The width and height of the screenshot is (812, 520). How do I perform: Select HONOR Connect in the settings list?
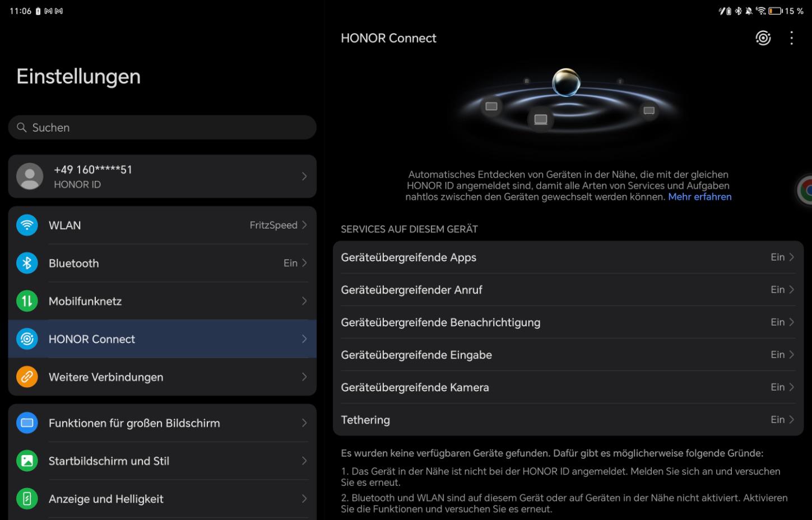click(x=163, y=339)
